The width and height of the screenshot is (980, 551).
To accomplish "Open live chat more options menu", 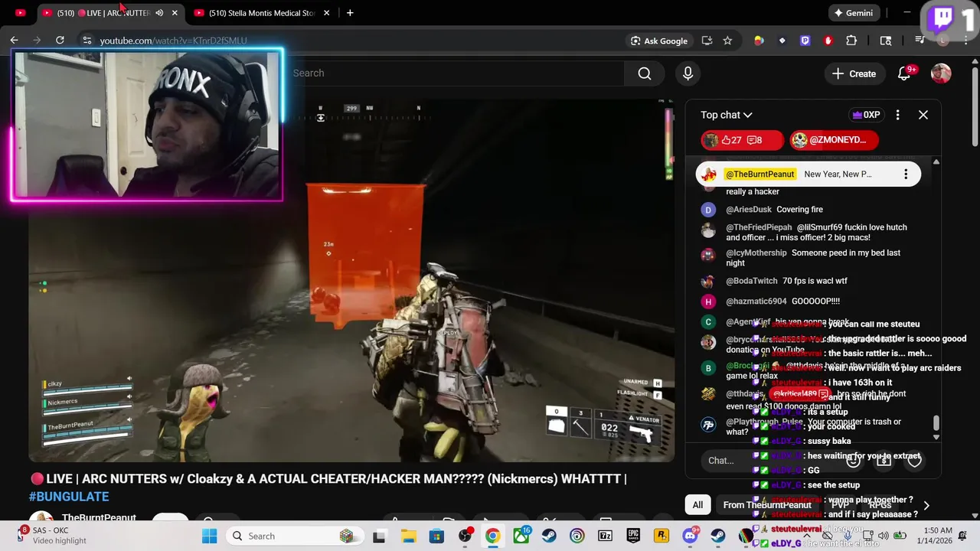I will (x=897, y=115).
